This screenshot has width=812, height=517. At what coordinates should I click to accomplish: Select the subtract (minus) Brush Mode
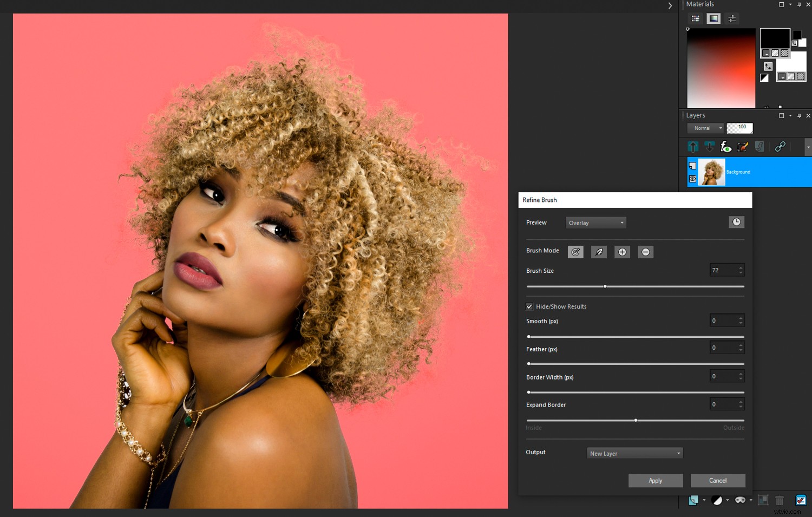coord(645,252)
